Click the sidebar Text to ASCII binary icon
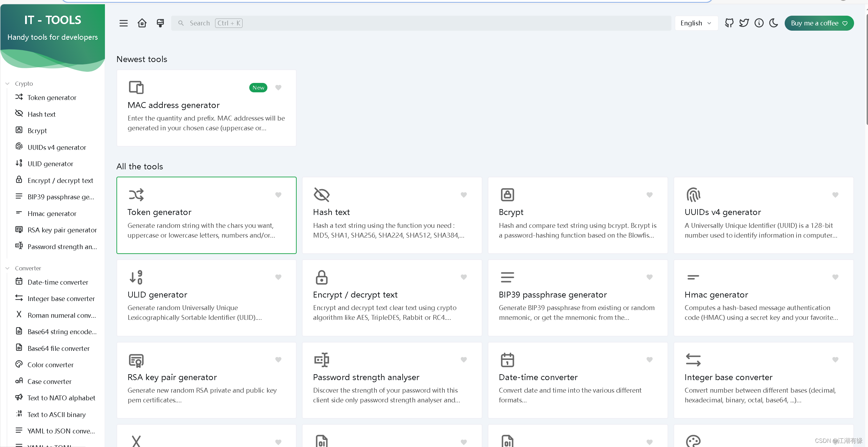 19,414
